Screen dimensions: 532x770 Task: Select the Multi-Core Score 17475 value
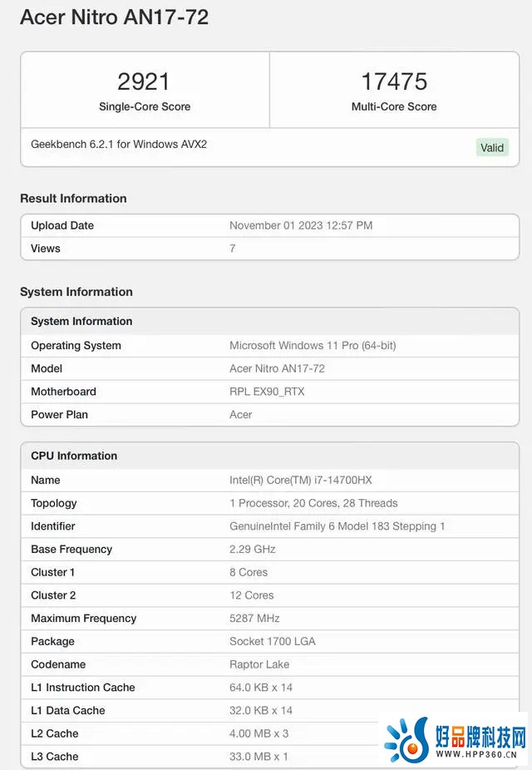394,81
